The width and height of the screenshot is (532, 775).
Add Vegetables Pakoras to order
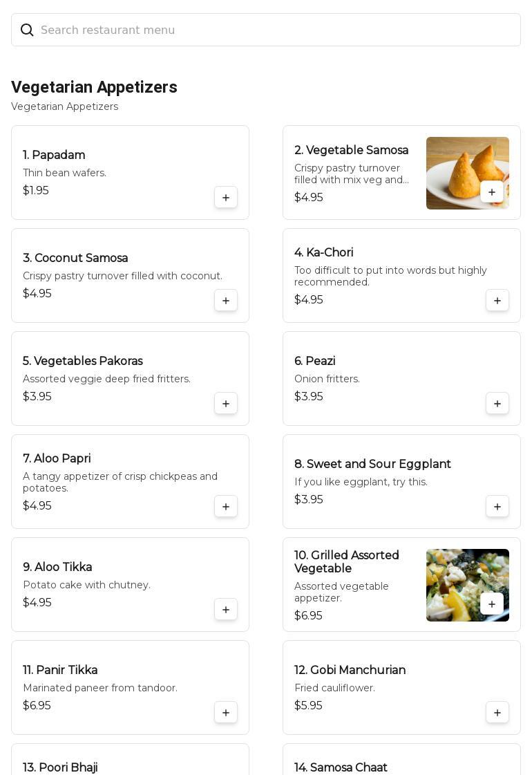(x=226, y=404)
